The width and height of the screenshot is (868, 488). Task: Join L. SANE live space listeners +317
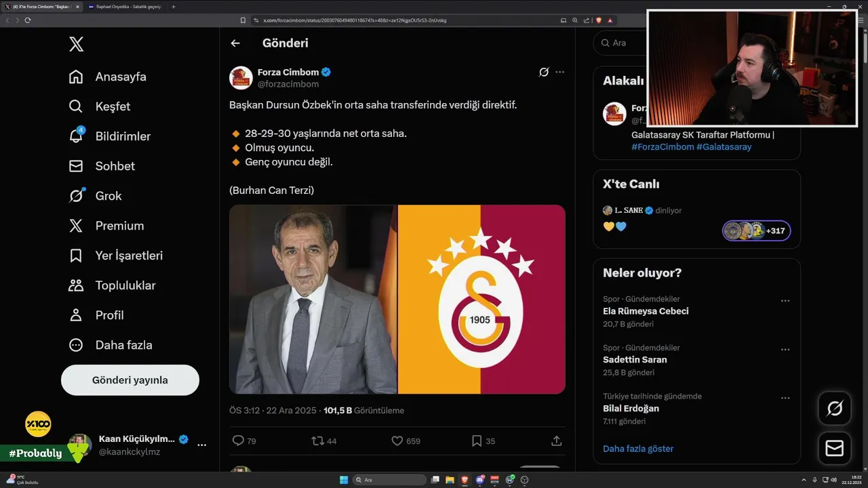[x=756, y=230]
